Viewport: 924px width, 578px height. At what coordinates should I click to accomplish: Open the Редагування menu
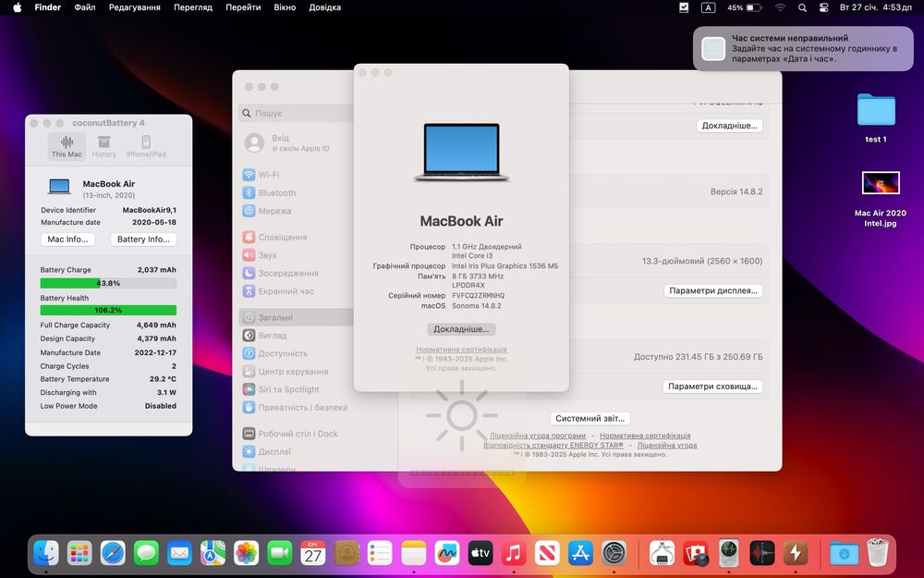click(x=134, y=7)
